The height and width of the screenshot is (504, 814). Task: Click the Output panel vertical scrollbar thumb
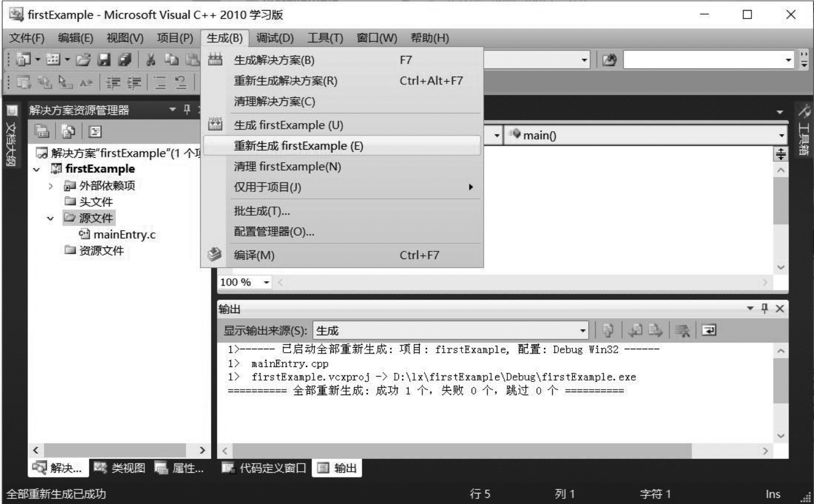781,380
